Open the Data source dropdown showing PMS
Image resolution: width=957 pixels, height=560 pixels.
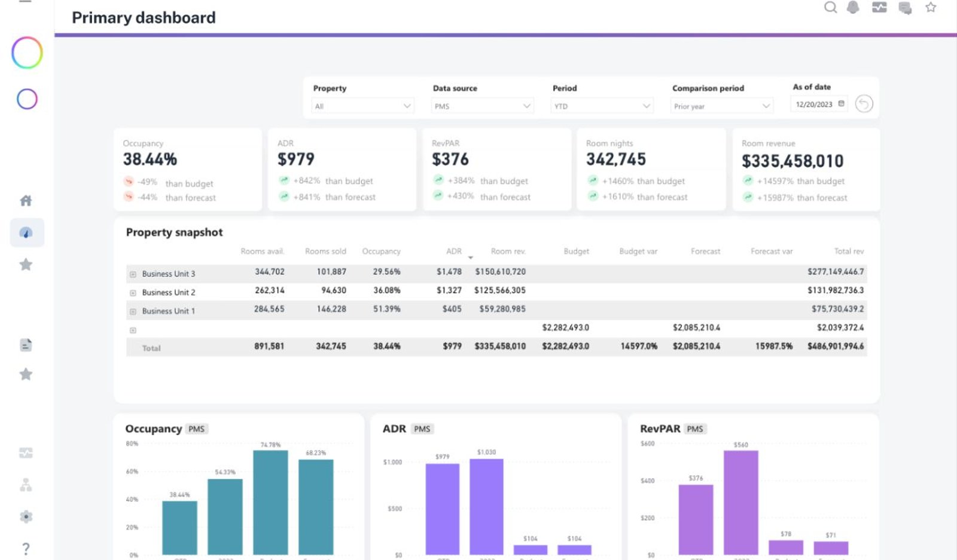[483, 106]
